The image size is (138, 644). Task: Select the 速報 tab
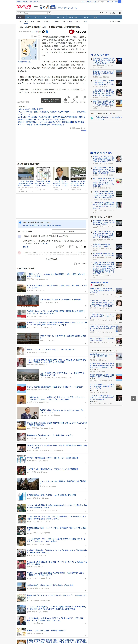[x=28, y=17]
